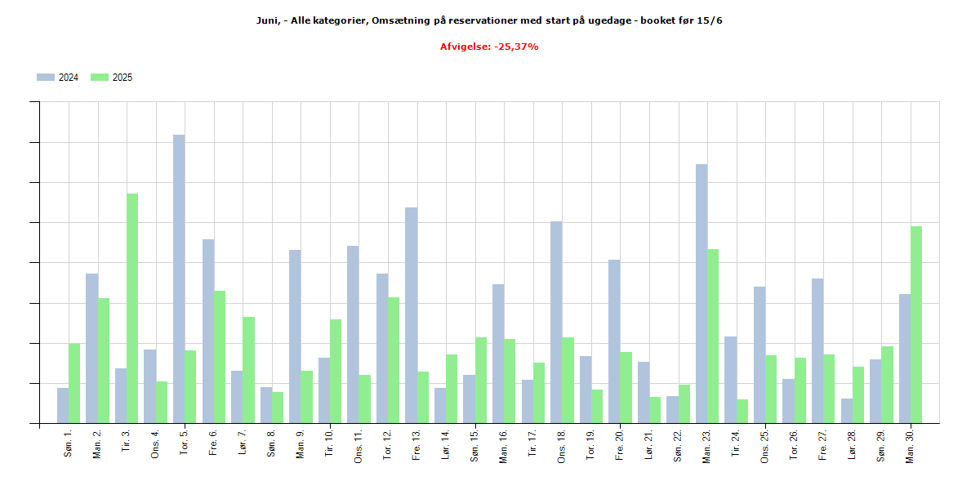This screenshot has width=980, height=490.
Task: Select the blue 2024 bar for Tir. 24.
Action: (x=729, y=380)
